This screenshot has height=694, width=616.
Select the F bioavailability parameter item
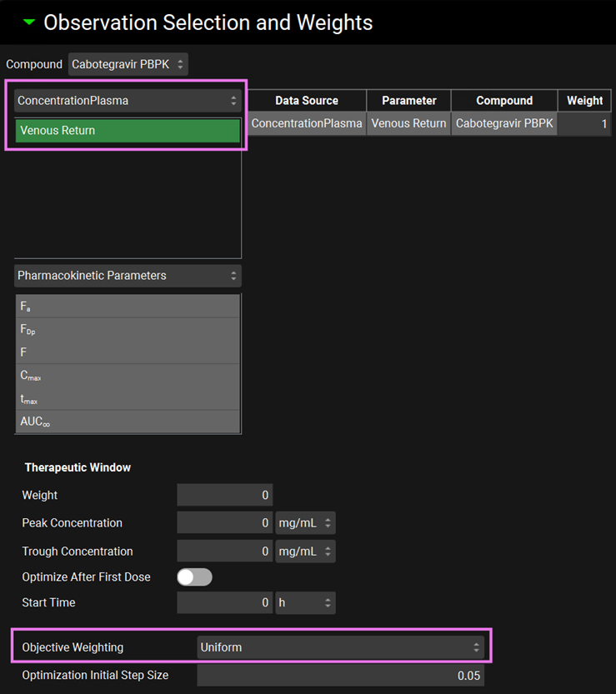tap(128, 352)
